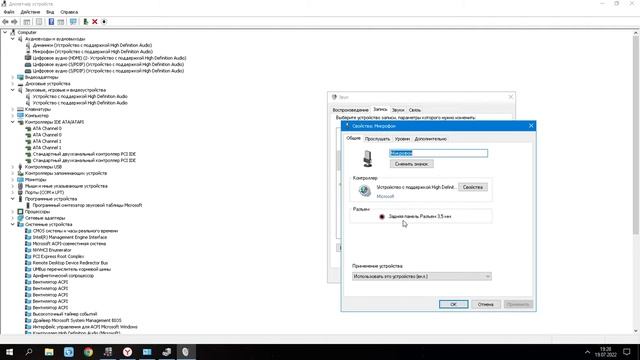This screenshot has height=360, width=640.
Task: Click the scan for hardware changes monitor icon
Action: coord(73,22)
